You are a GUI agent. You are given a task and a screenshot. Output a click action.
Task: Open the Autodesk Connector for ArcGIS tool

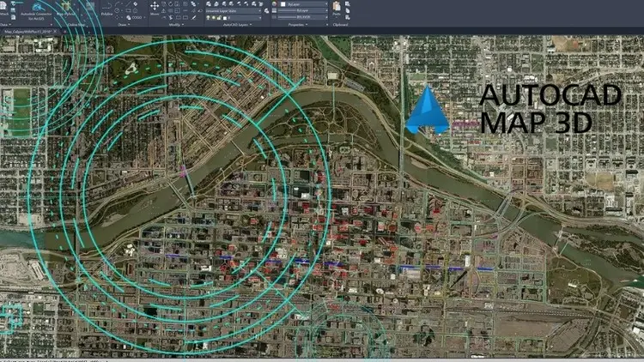coord(37,9)
